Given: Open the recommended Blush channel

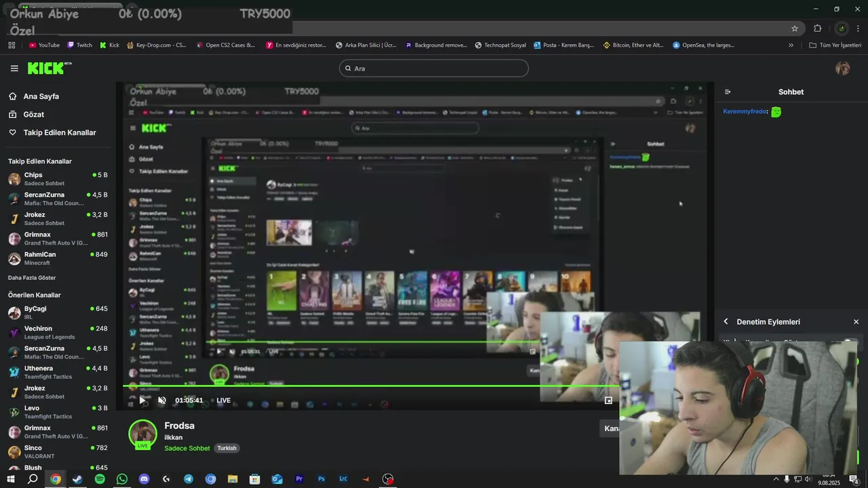Looking at the screenshot, I should point(58,467).
